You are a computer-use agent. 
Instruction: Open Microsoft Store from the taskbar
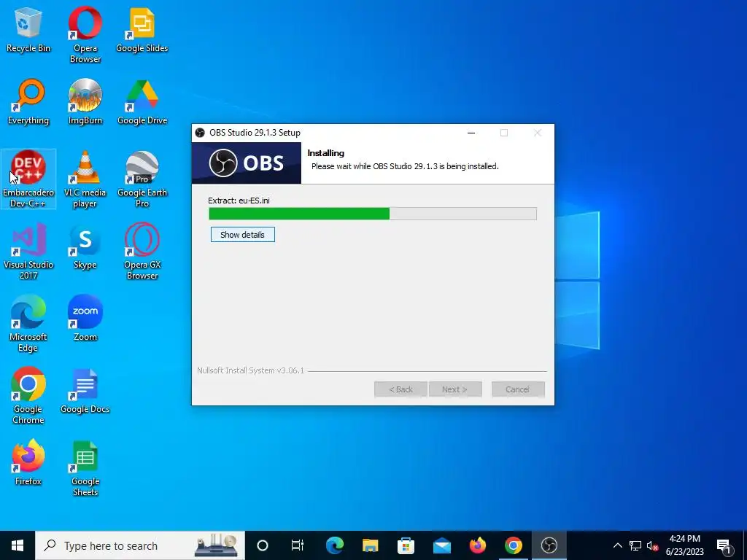click(x=406, y=545)
